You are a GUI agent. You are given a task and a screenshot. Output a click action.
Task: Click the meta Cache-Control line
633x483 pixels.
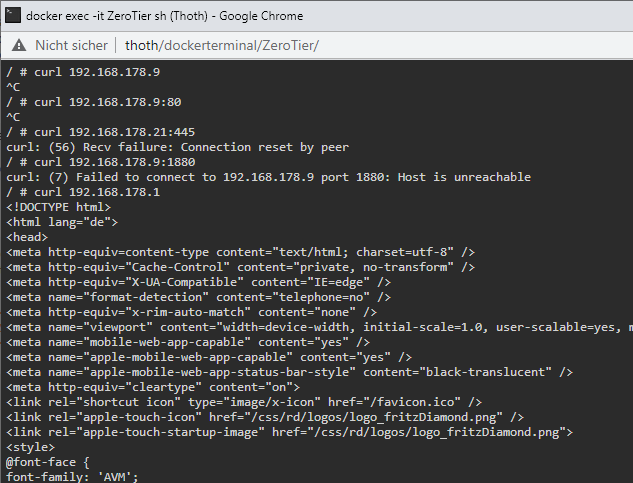(x=241, y=267)
